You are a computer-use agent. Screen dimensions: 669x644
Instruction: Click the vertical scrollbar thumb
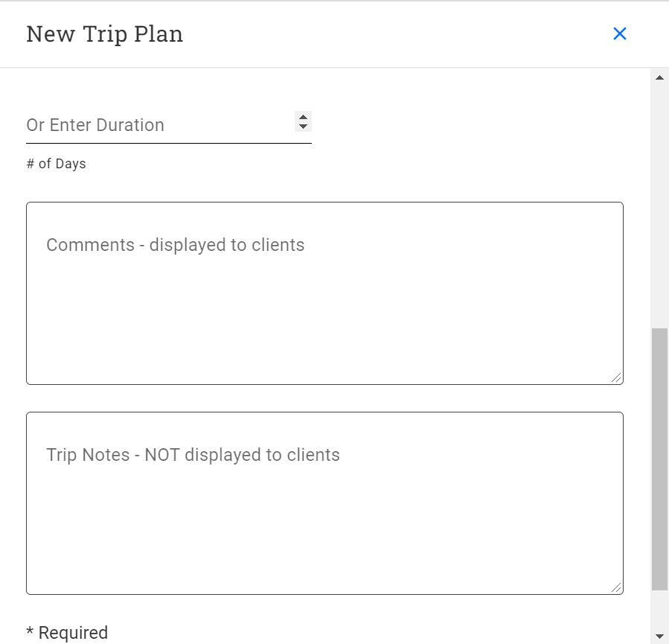pos(659,458)
